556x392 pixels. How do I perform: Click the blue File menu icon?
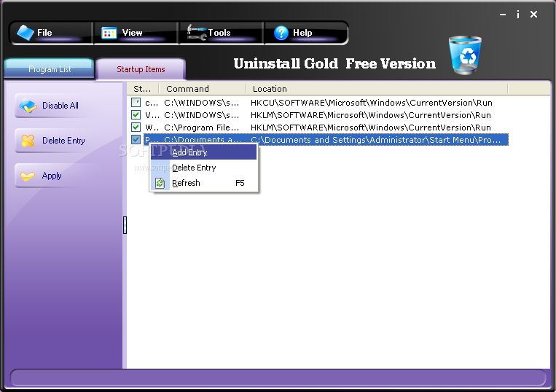pos(26,33)
